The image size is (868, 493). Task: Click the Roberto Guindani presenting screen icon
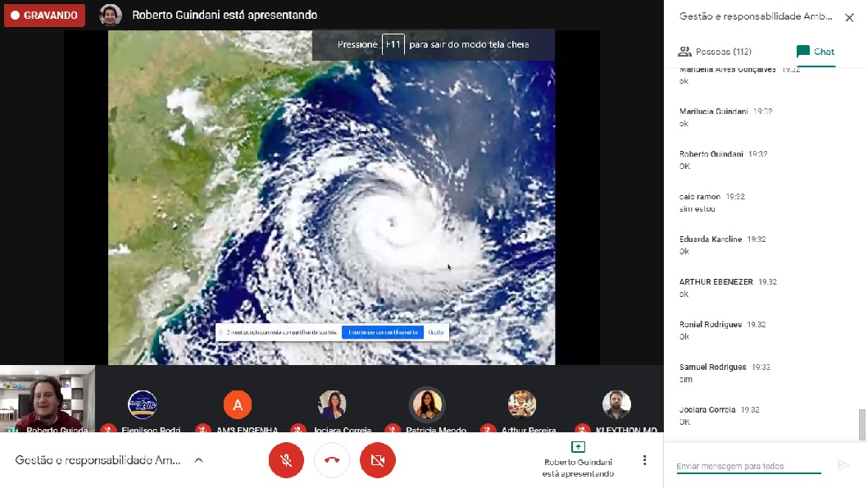578,447
